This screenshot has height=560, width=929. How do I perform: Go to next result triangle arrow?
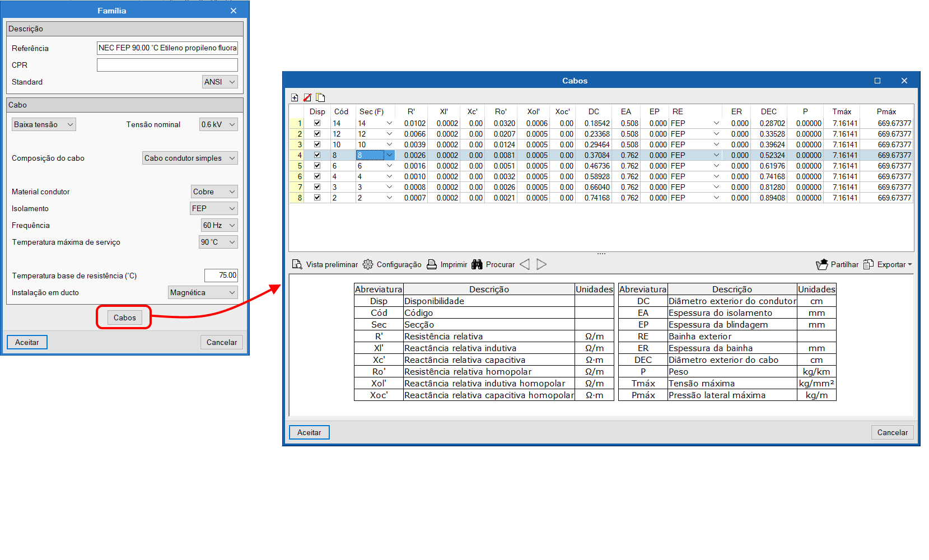541,264
